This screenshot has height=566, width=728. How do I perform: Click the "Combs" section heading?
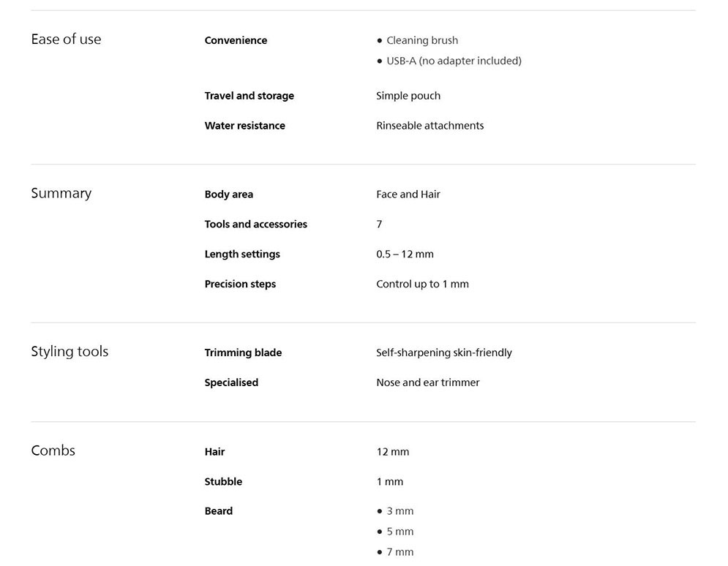point(53,450)
